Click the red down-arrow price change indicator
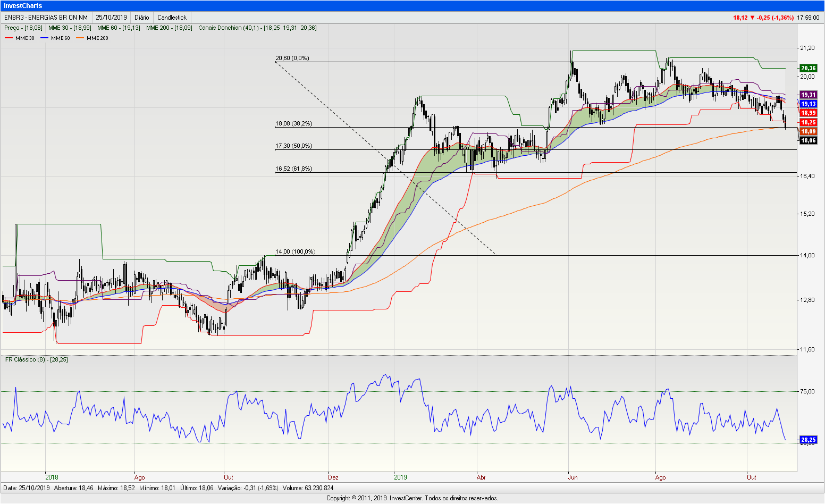The image size is (825, 504). click(x=752, y=18)
